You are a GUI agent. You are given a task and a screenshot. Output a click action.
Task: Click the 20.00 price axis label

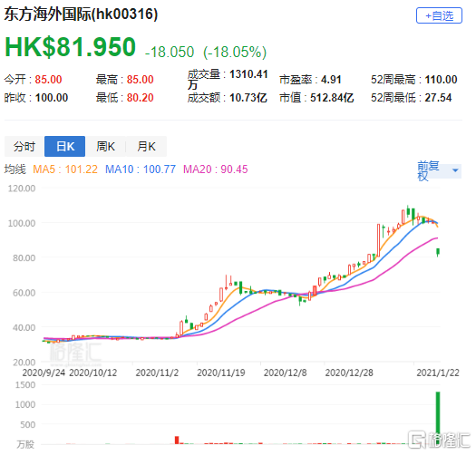coord(24,363)
